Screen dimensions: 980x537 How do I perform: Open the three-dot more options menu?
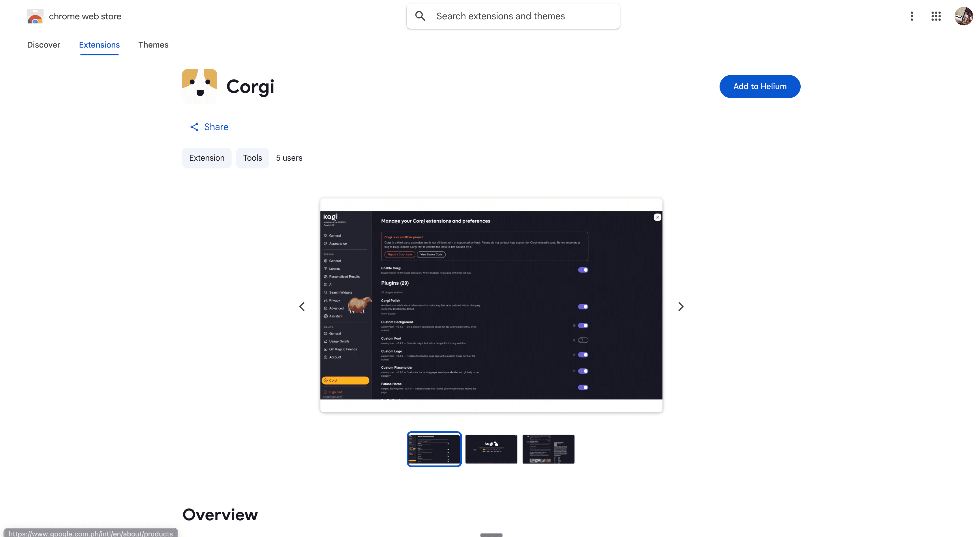coord(912,16)
